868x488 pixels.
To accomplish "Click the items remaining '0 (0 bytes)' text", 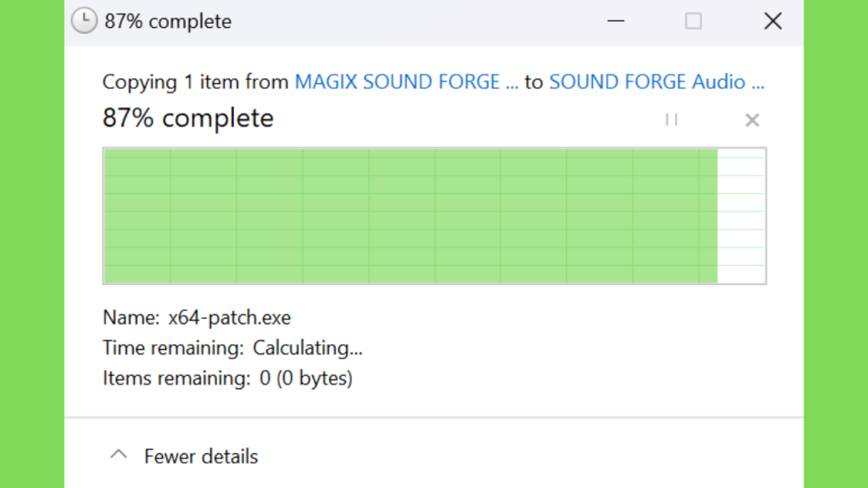I will pyautogui.click(x=306, y=379).
